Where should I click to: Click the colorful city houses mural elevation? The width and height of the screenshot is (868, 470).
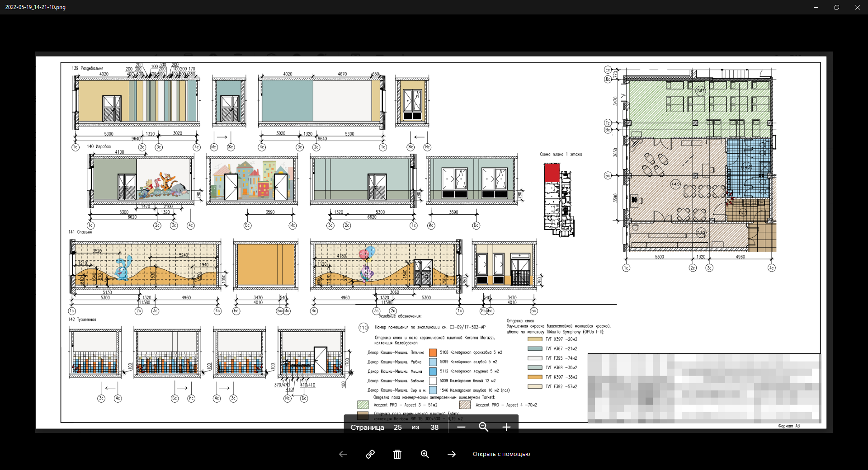tap(252, 180)
